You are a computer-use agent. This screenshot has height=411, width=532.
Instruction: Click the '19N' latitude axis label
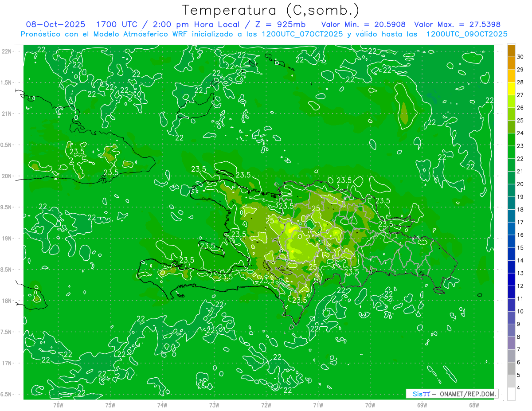pyautogui.click(x=7, y=239)
